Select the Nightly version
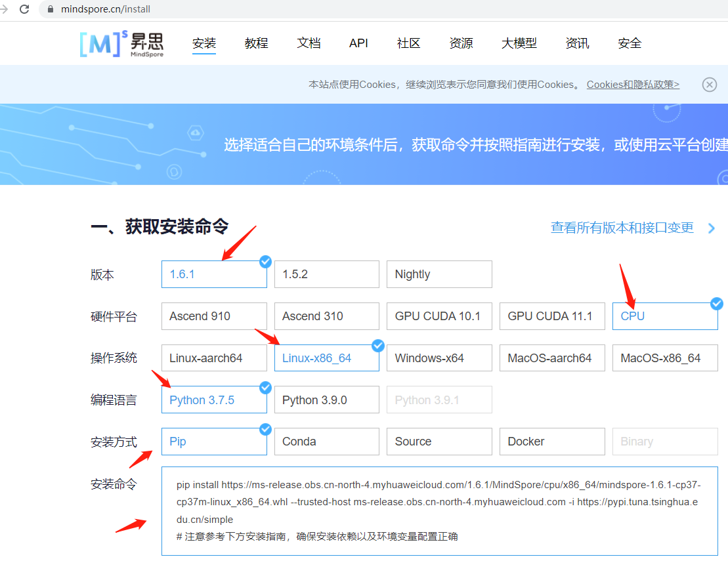The image size is (728, 580). (x=439, y=274)
